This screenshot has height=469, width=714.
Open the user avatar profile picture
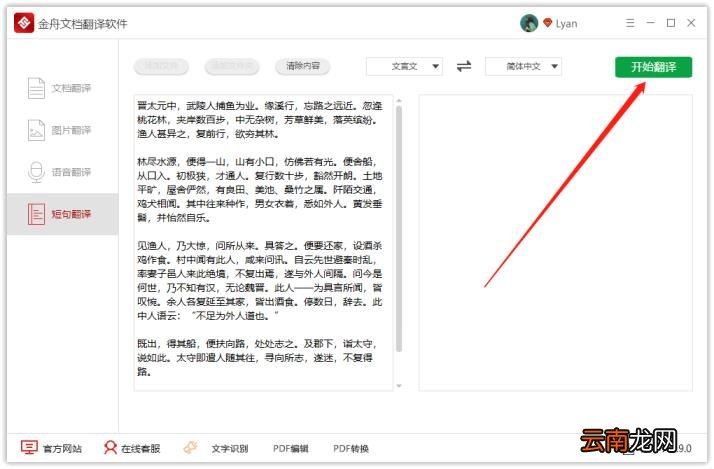point(529,23)
